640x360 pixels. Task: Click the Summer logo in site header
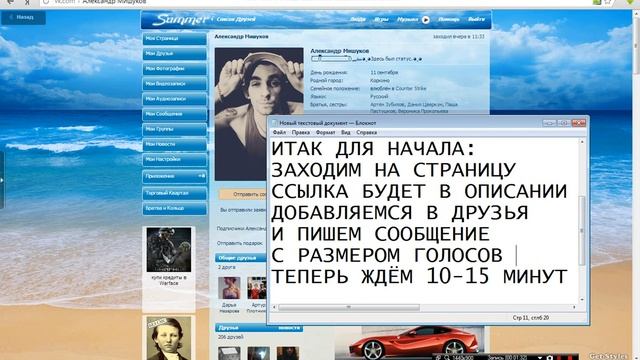click(182, 19)
